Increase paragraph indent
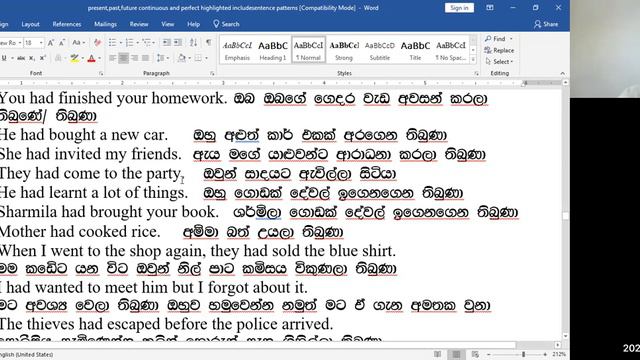This screenshot has width=640, height=360. [x=178, y=42]
